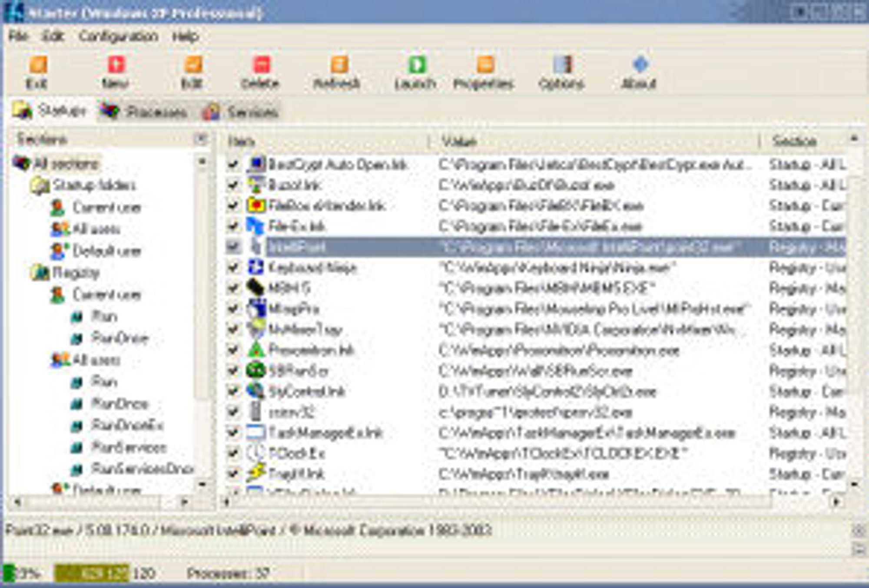The height and width of the screenshot is (588, 869).
Task: Select the TClockEx clock icon
Action: click(256, 453)
